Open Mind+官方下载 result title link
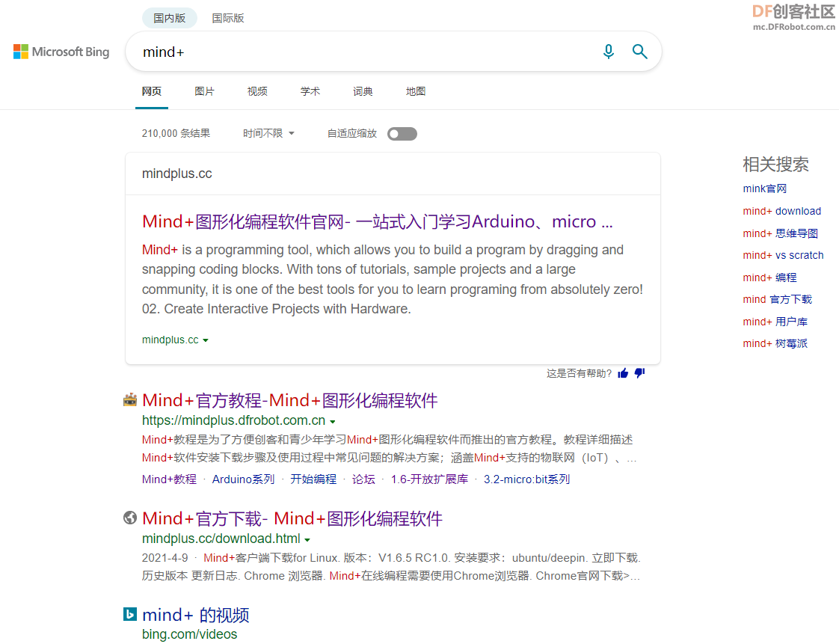 (292, 519)
